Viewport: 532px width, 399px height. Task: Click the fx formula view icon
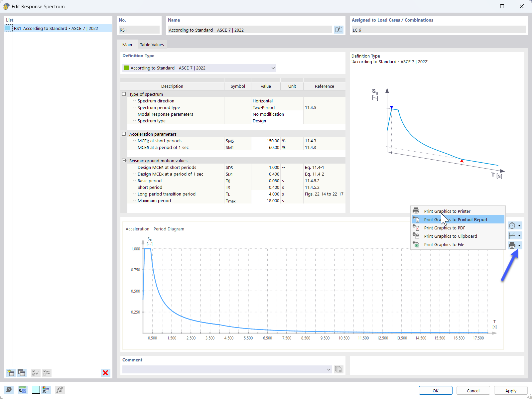point(60,390)
